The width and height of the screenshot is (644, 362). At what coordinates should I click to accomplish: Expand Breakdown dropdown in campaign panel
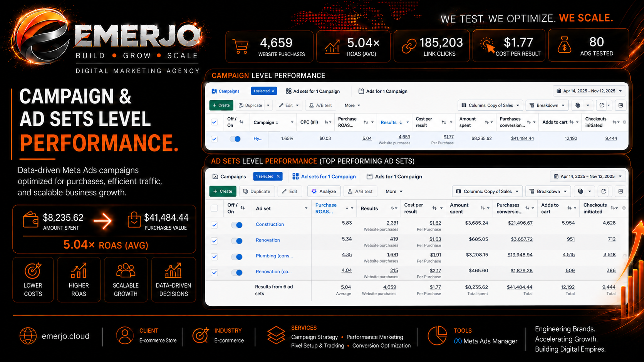(547, 105)
